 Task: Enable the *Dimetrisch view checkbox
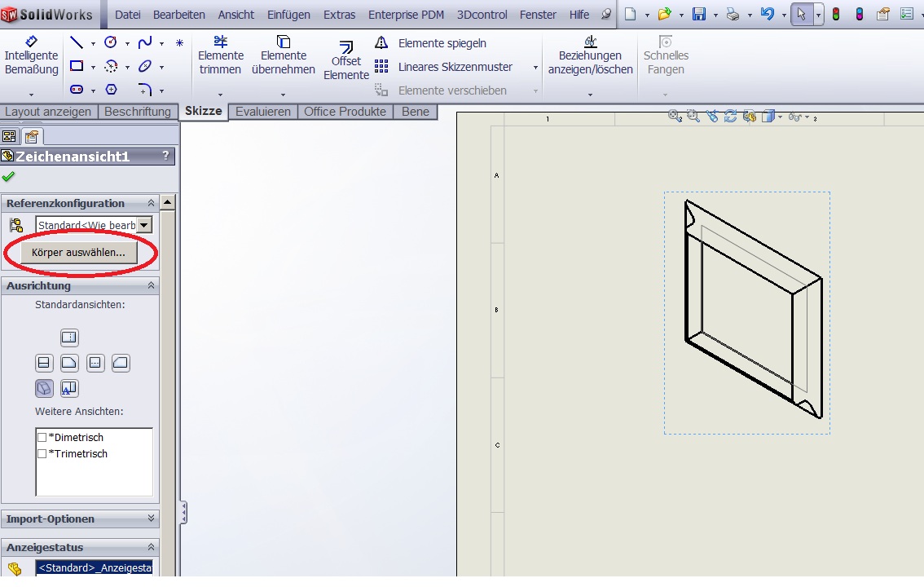point(42,438)
